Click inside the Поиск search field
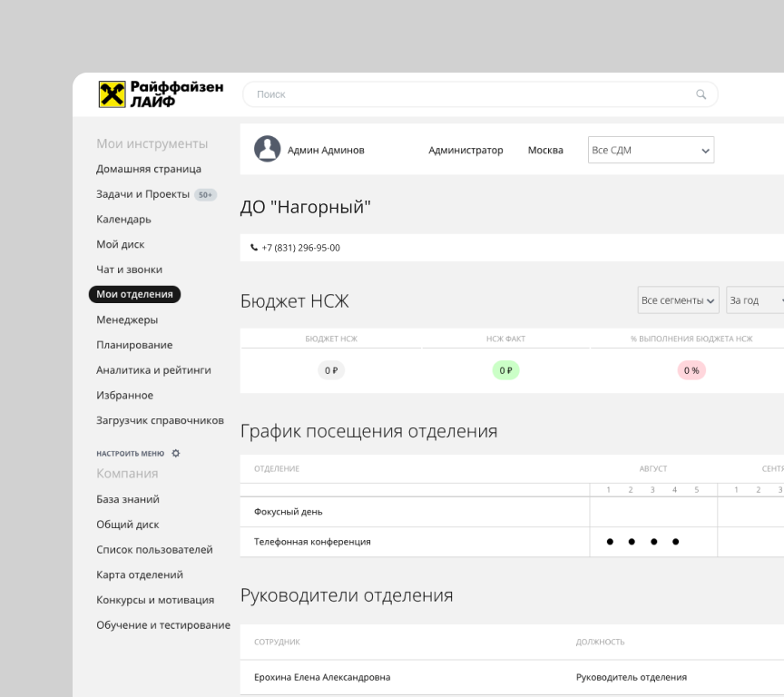The height and width of the screenshot is (697, 784). tap(363, 94)
